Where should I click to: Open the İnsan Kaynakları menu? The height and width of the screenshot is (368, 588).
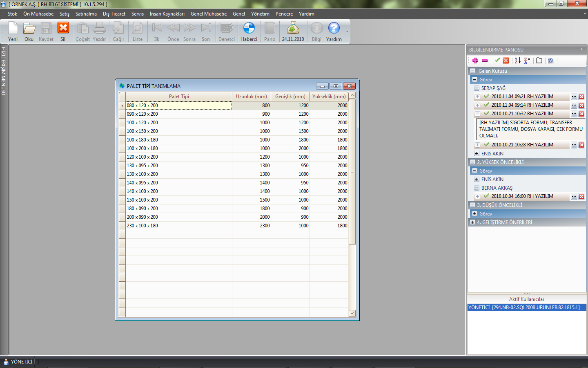coord(167,14)
